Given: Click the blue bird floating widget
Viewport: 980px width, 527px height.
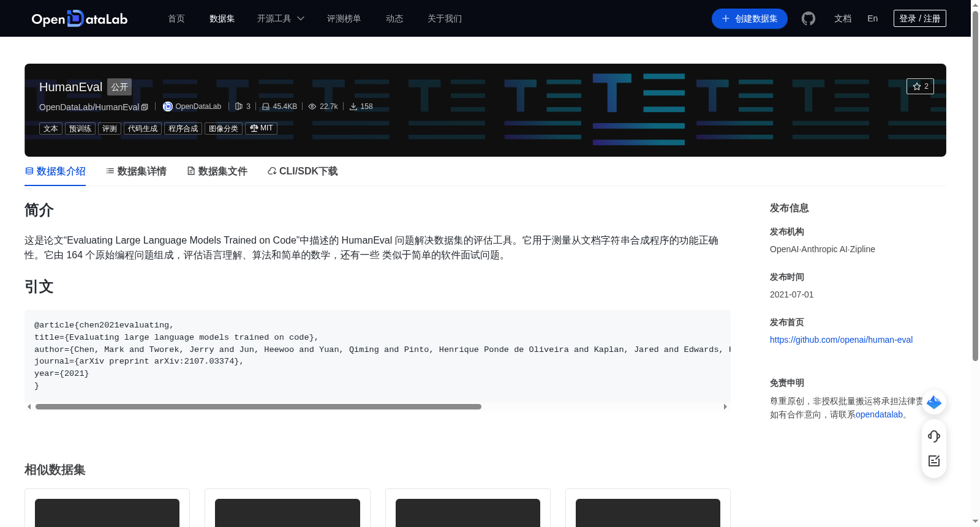Looking at the screenshot, I should coord(934,402).
